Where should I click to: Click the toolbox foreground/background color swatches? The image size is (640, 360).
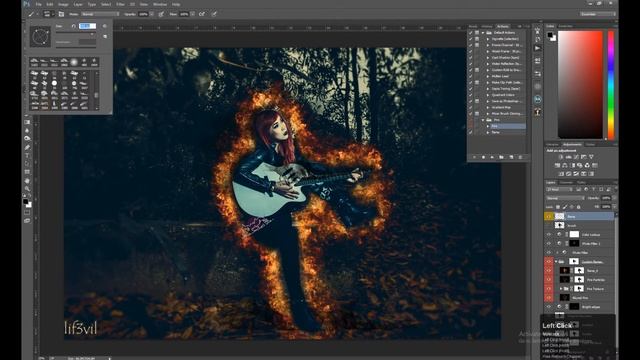click(27, 202)
